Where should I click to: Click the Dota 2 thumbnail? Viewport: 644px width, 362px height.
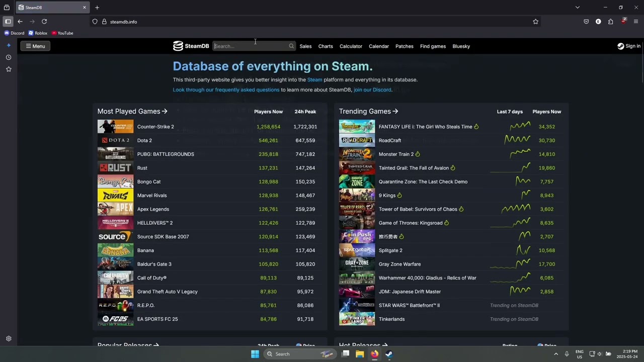pyautogui.click(x=115, y=140)
